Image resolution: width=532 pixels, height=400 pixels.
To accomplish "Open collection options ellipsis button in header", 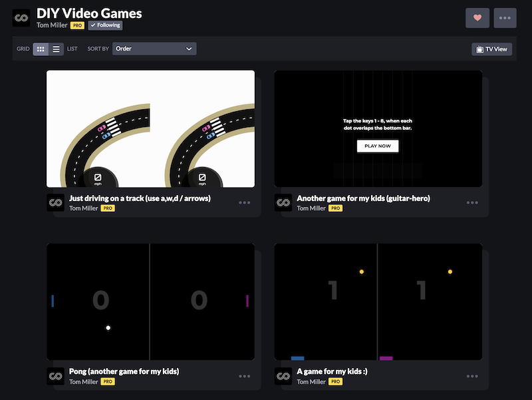I will click(x=505, y=18).
